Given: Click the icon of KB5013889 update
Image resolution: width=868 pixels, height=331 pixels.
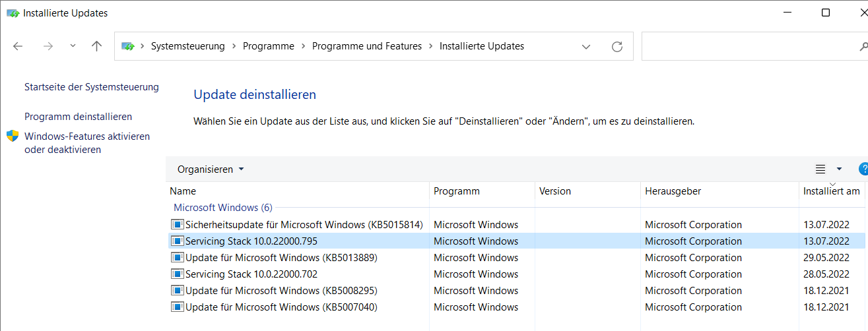Looking at the screenshot, I should pyautogui.click(x=177, y=258).
